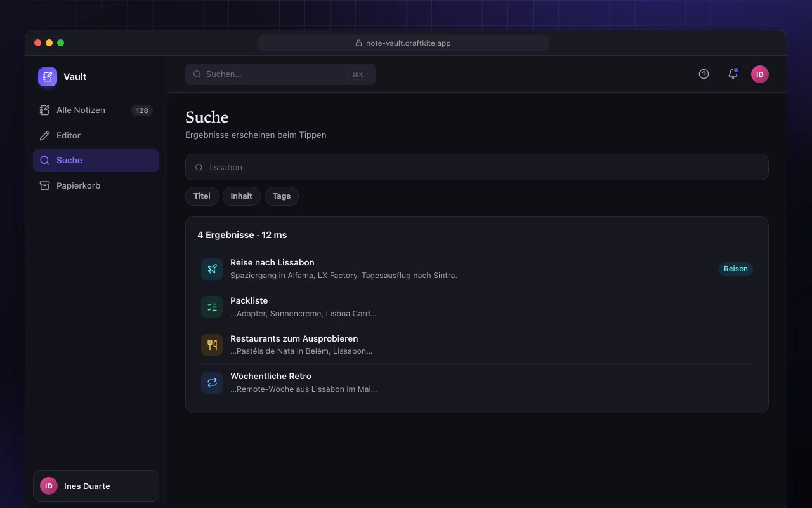
Task: Open the Ines Duarte profile card
Action: pos(96,486)
